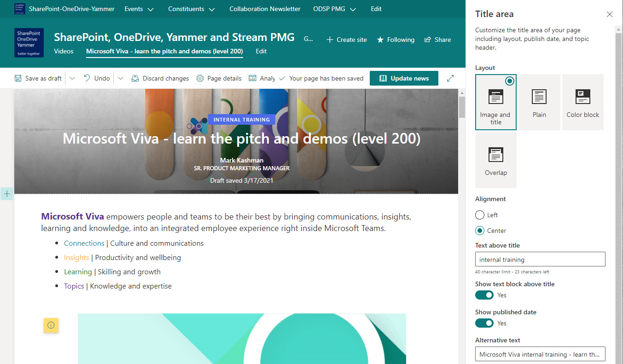This screenshot has height=364, width=623.
Task: Click the Update news button
Action: 404,78
